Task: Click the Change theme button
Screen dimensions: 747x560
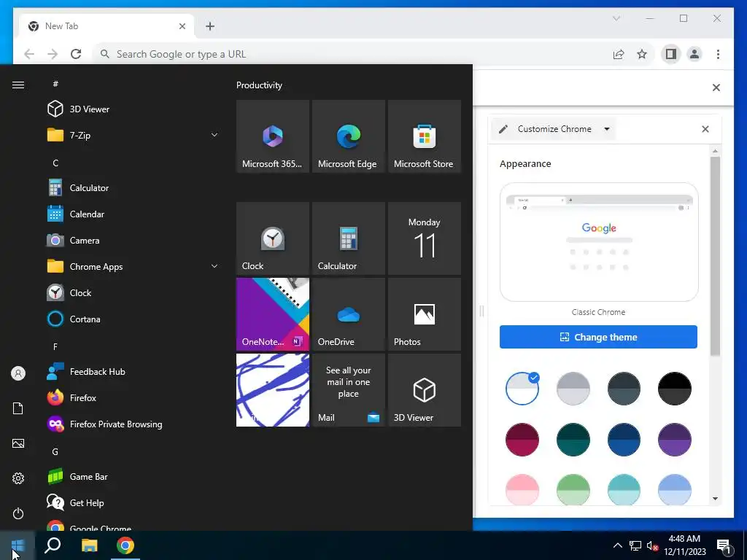Action: [598, 337]
